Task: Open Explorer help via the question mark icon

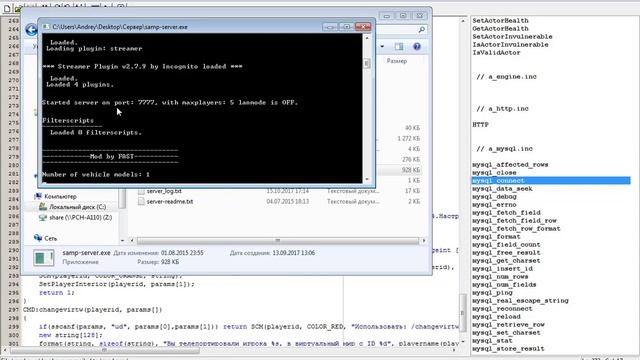Action: point(417,47)
